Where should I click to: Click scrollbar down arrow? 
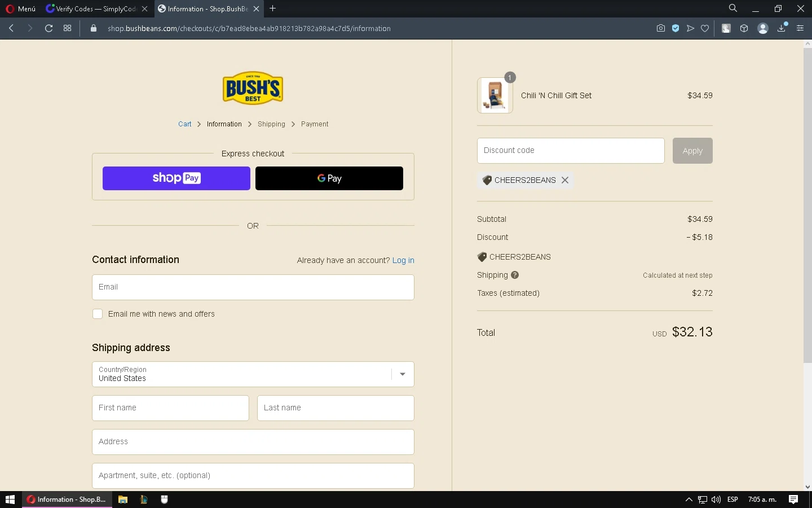click(x=807, y=487)
